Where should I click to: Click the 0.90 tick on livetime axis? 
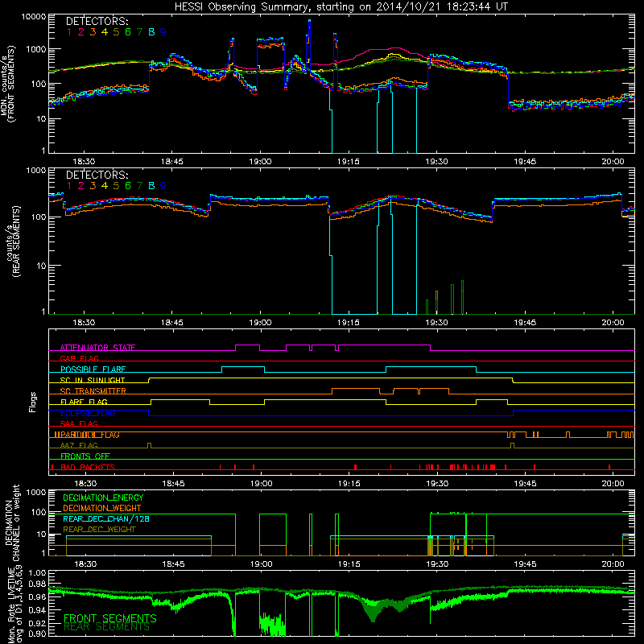click(x=37, y=634)
